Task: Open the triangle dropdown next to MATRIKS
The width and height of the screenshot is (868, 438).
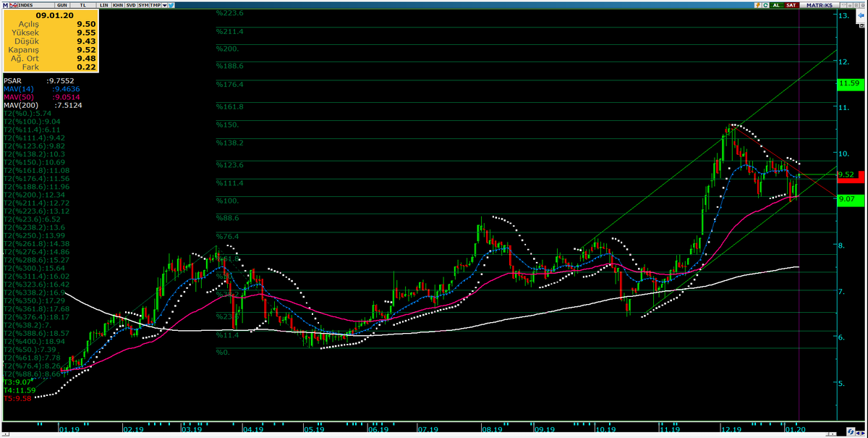Action: [x=843, y=5]
